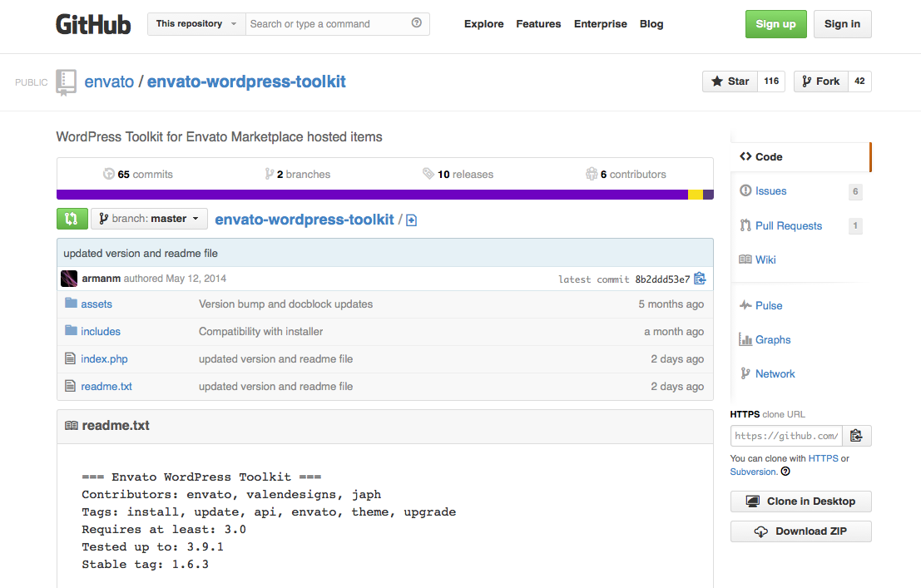
Task: Click the assets folder icon
Action: pyautogui.click(x=71, y=303)
